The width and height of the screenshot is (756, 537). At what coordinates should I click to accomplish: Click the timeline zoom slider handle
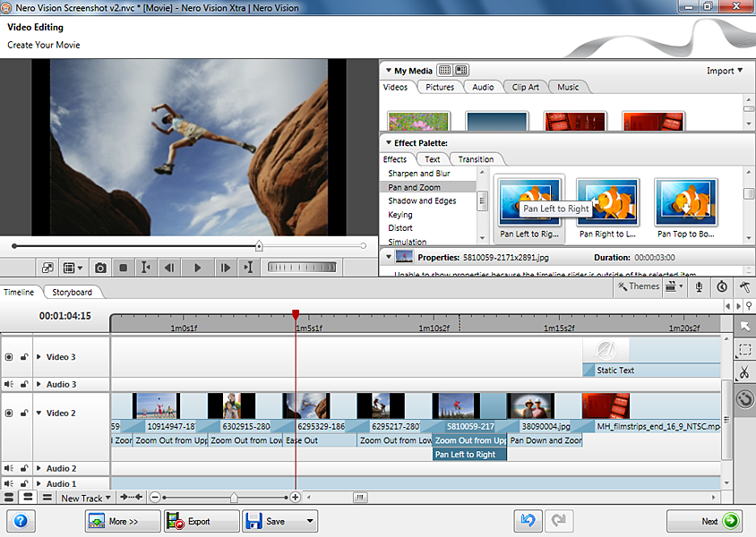click(234, 497)
